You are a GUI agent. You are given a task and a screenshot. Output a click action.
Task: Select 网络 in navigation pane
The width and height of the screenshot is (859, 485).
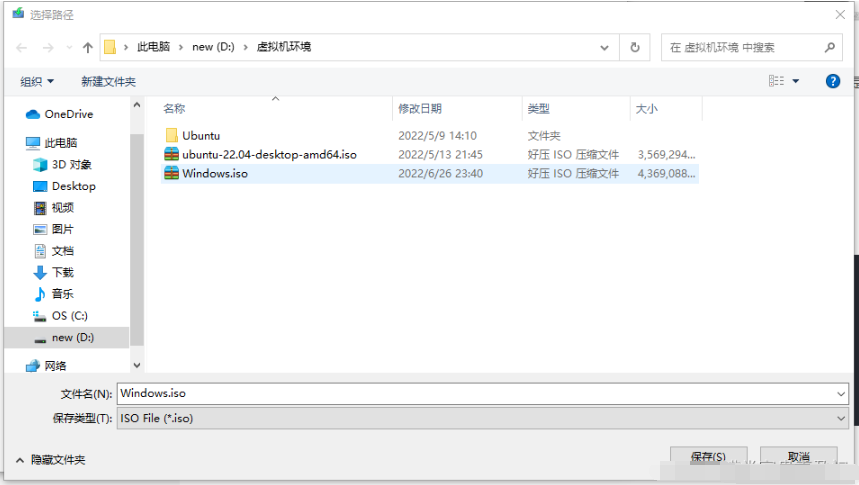[46, 366]
